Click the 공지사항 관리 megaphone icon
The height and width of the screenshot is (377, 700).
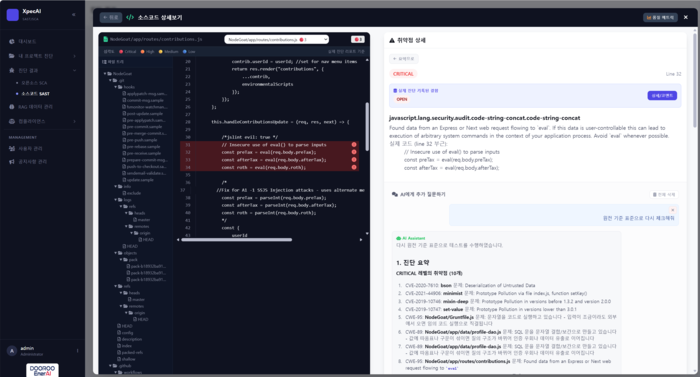12,162
